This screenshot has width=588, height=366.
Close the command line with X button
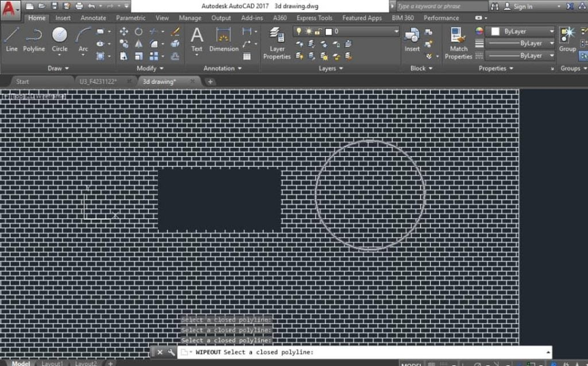click(160, 352)
